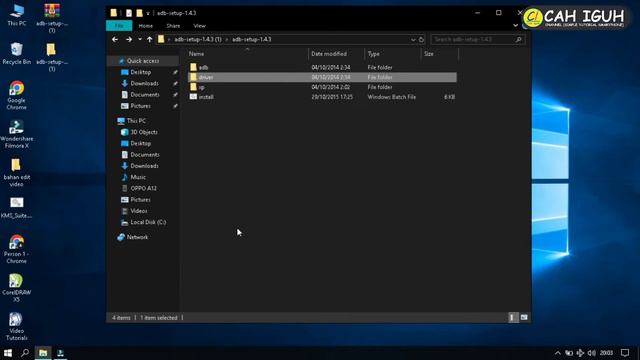Switch to details view layout

click(x=512, y=318)
